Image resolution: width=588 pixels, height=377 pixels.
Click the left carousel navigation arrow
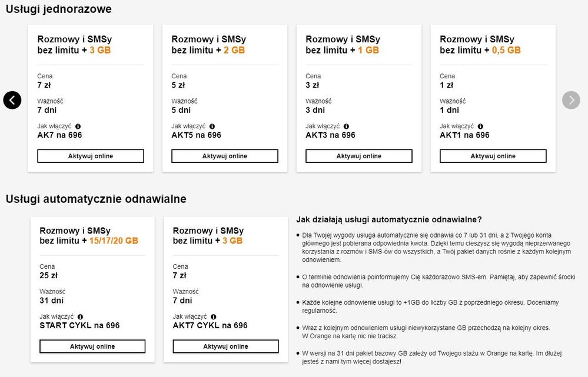point(12,100)
